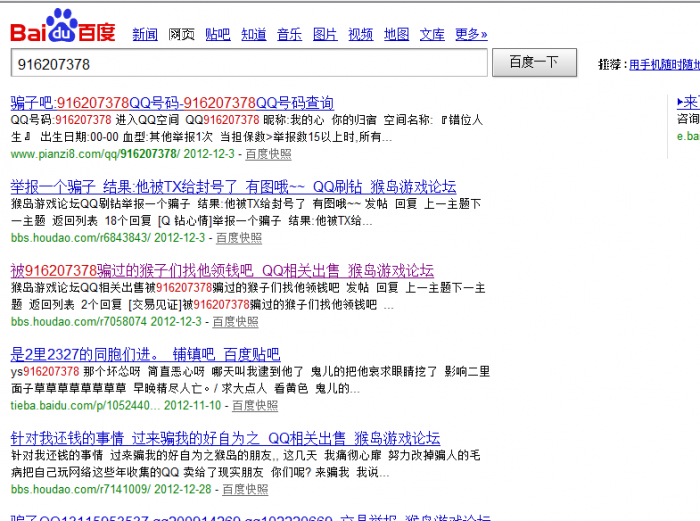Click snippet text 猴岛游戏论坛QQ刷钻举报一个骗子
This screenshot has height=521, width=700.
[100, 204]
